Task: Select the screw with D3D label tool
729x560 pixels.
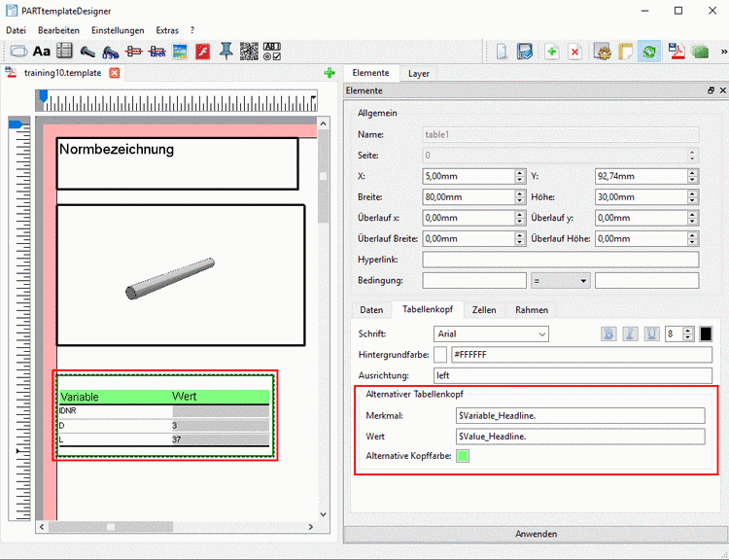Action: [x=111, y=52]
